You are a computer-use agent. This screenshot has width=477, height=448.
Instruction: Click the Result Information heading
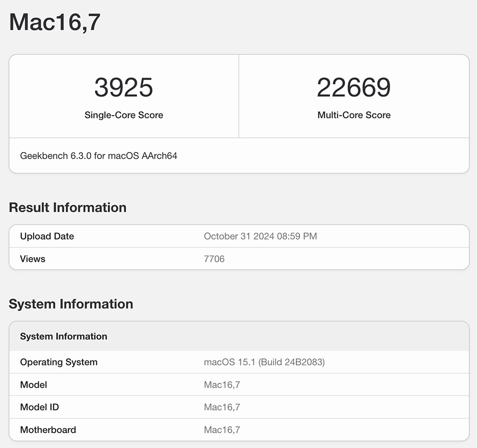pos(67,207)
